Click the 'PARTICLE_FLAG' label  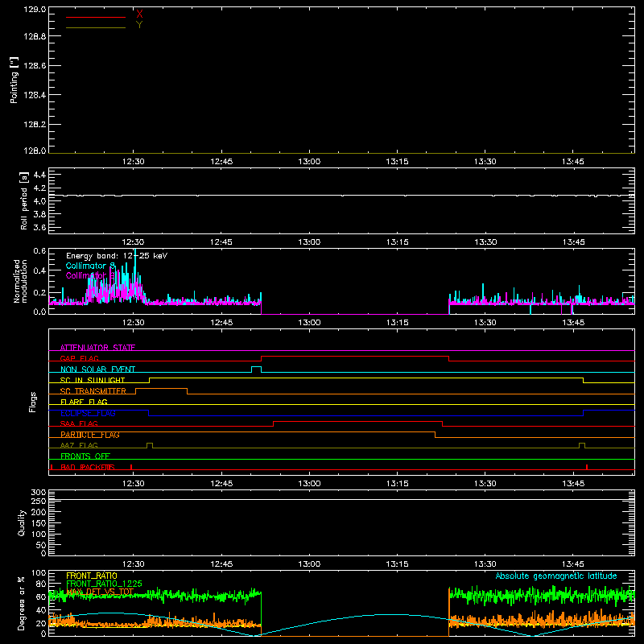(90, 435)
